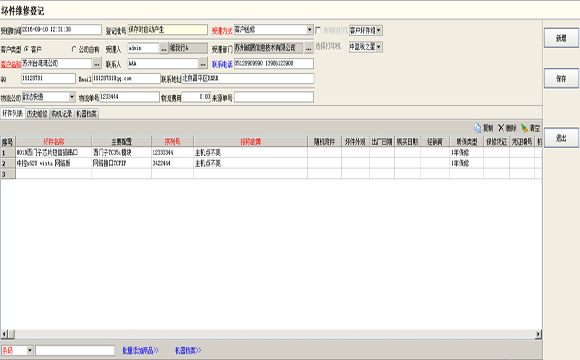
Task: Focus the search box at bottom left
Action: click(x=75, y=350)
